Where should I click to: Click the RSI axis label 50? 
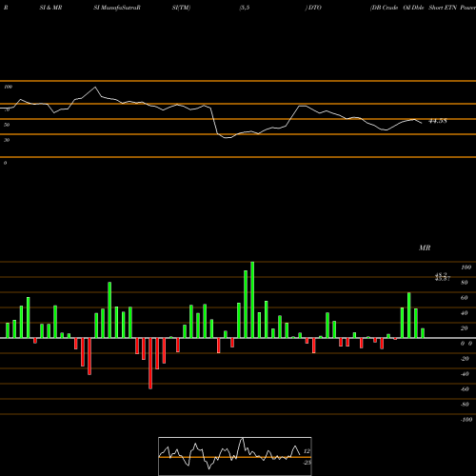[x=7, y=125]
